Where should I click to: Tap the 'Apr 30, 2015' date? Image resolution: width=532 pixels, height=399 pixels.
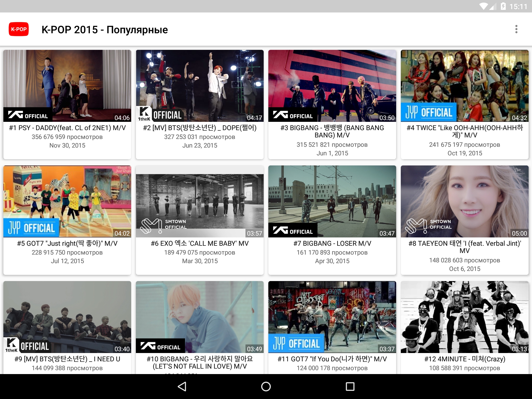click(x=332, y=261)
